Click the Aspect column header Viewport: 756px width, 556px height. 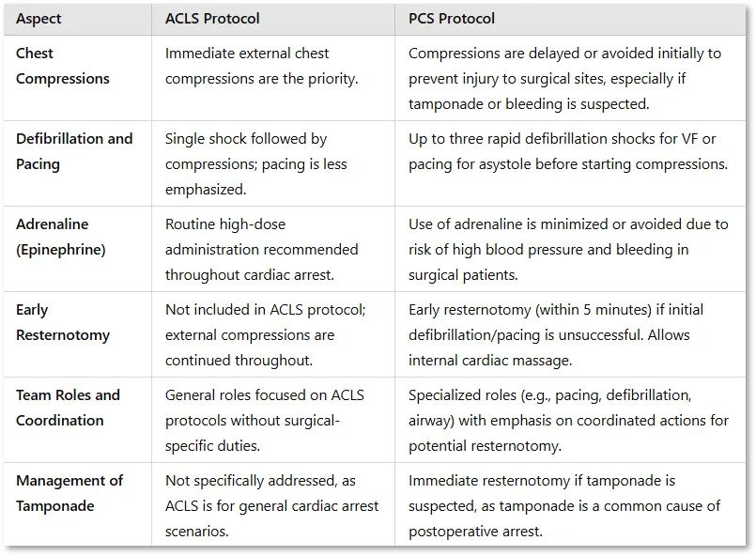point(39,19)
